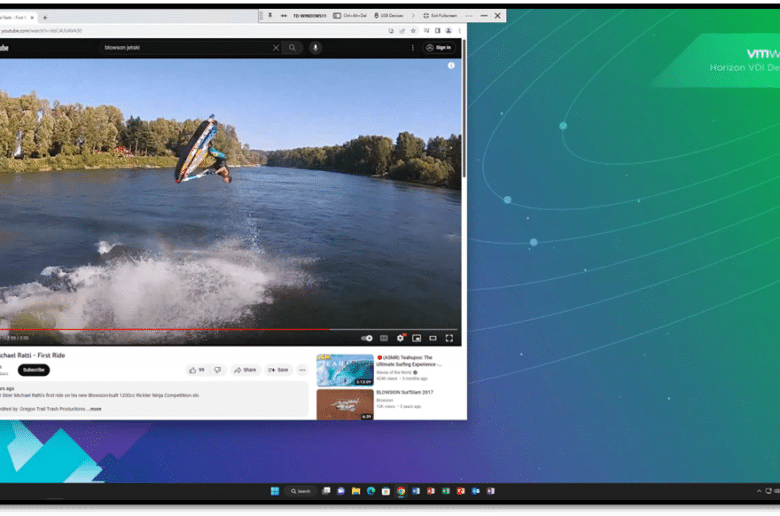The height and width of the screenshot is (516, 780).
Task: Open the video player settings gear
Action: point(400,338)
